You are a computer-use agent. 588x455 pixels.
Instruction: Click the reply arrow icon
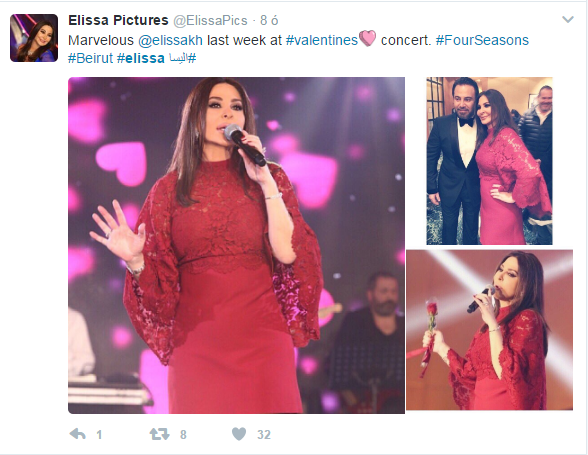tap(78, 434)
